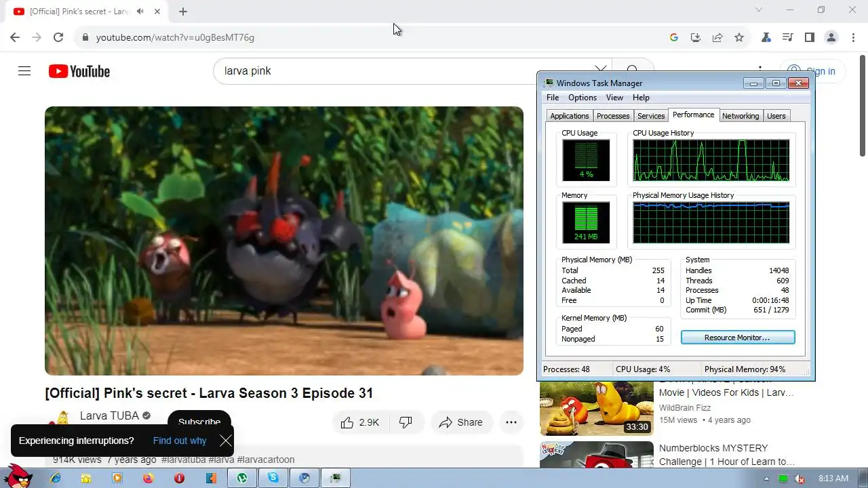Open the 33:30 Larva video thumbnail
Screen dimensions: 868x488
click(597, 408)
